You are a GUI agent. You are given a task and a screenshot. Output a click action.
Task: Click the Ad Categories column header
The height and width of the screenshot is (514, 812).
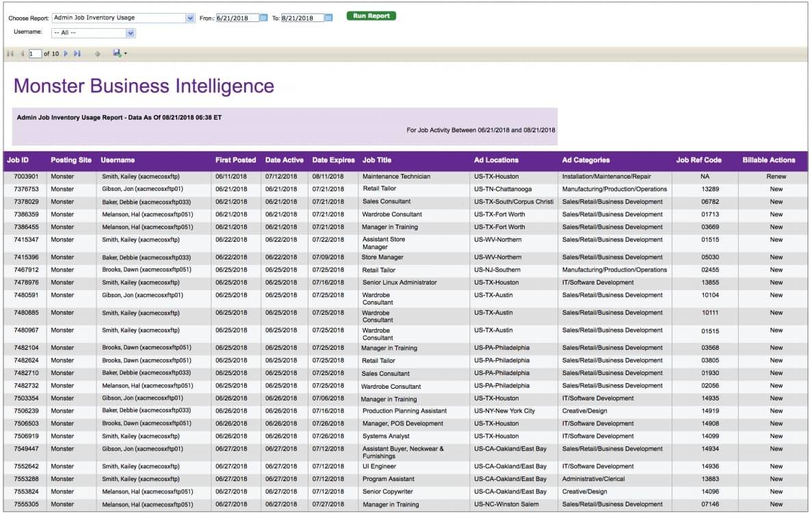[586, 160]
